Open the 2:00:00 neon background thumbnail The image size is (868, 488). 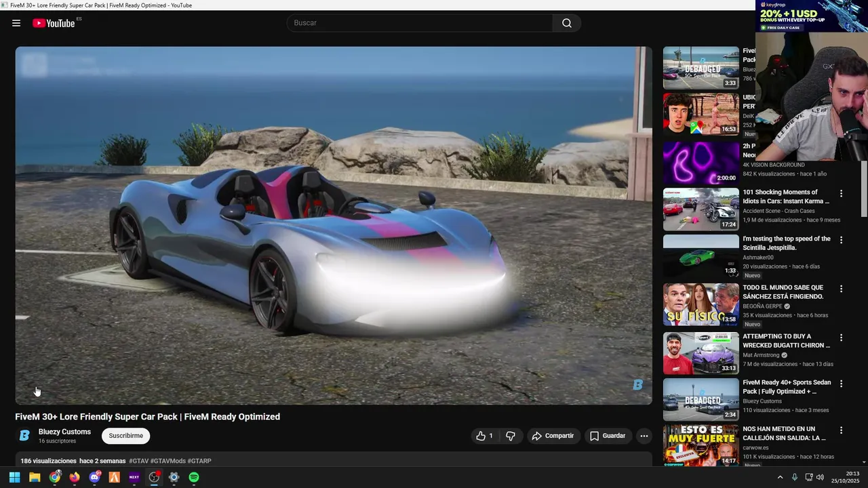[701, 163]
